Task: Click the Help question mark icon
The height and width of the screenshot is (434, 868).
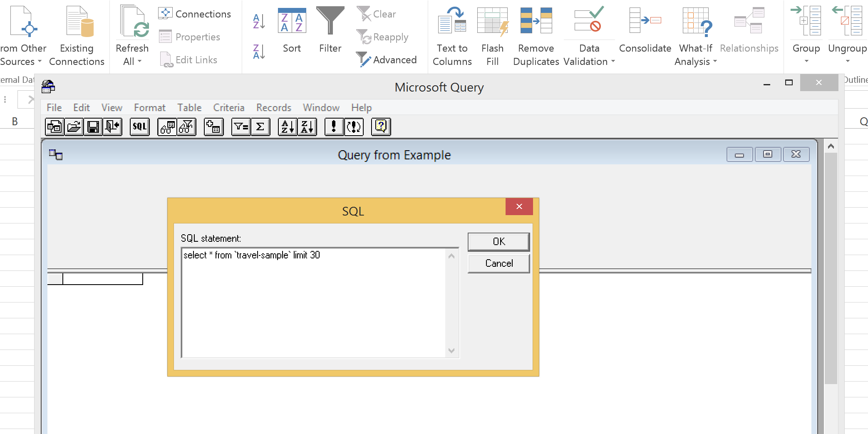Action: click(381, 127)
